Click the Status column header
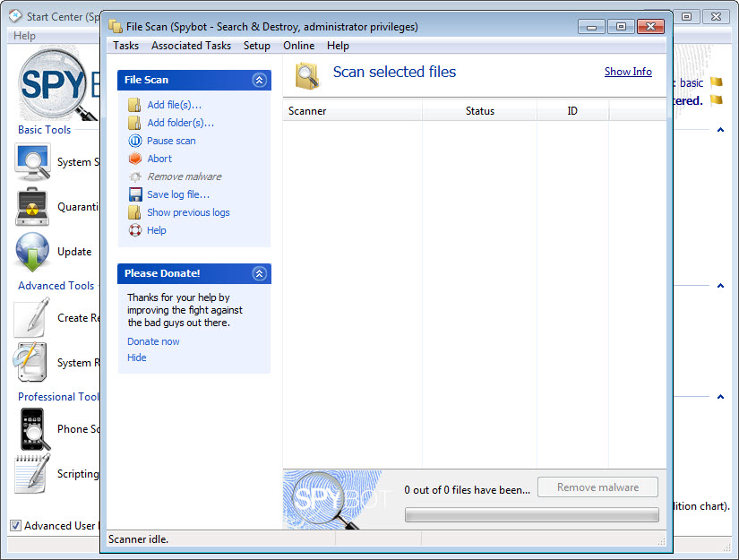Image resolution: width=739 pixels, height=560 pixels. tap(480, 111)
